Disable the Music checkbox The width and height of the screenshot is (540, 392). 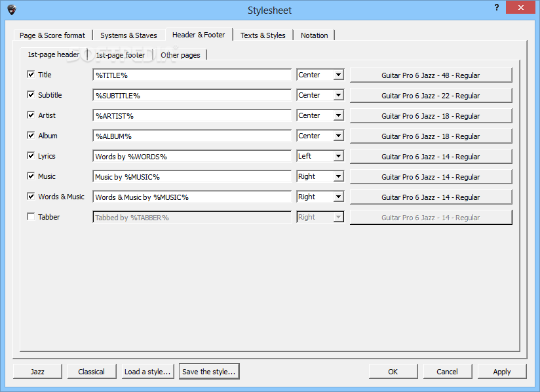[x=31, y=176]
